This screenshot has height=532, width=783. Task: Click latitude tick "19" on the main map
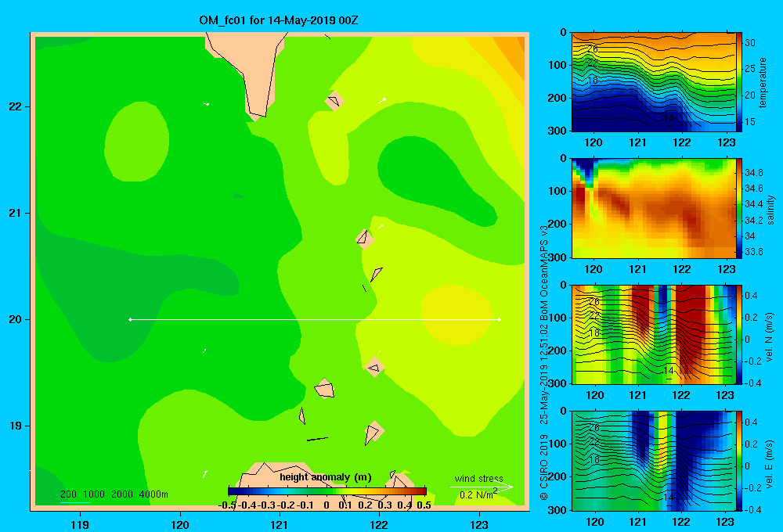pos(16,426)
